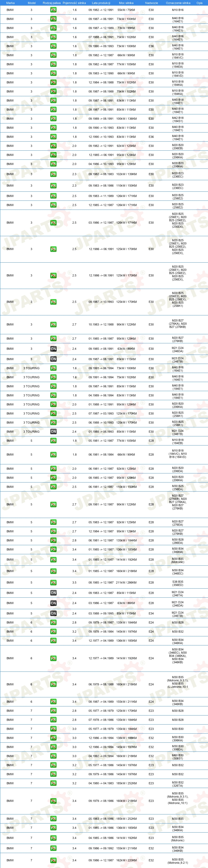Click diesel ON icon in 3 TOURING 2.4 row
This screenshot has width=208, height=868.
[x=53, y=432]
